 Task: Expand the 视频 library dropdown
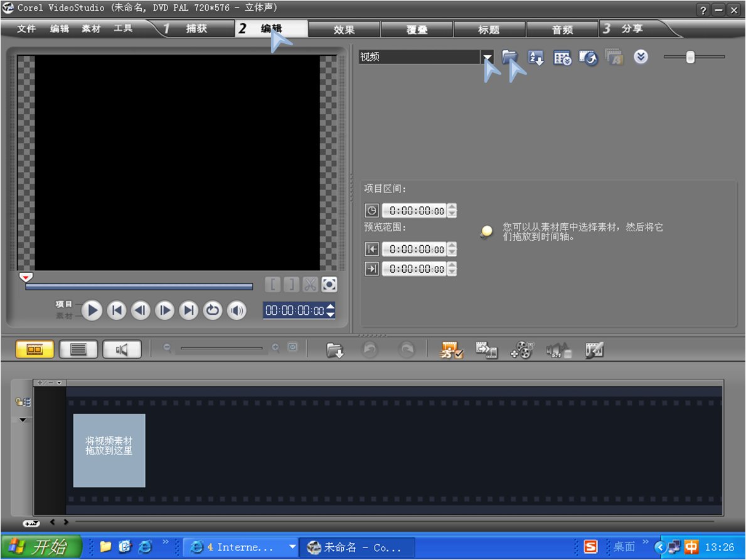coord(488,57)
